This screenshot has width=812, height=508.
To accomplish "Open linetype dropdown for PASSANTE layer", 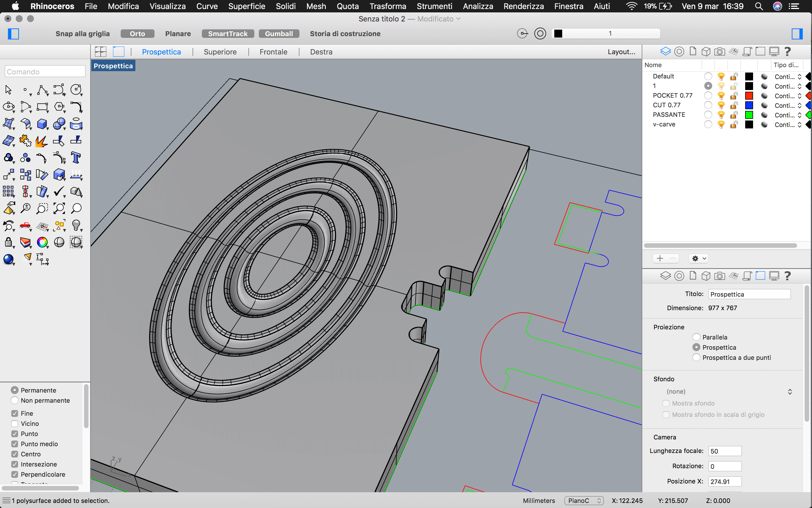I will coord(788,115).
